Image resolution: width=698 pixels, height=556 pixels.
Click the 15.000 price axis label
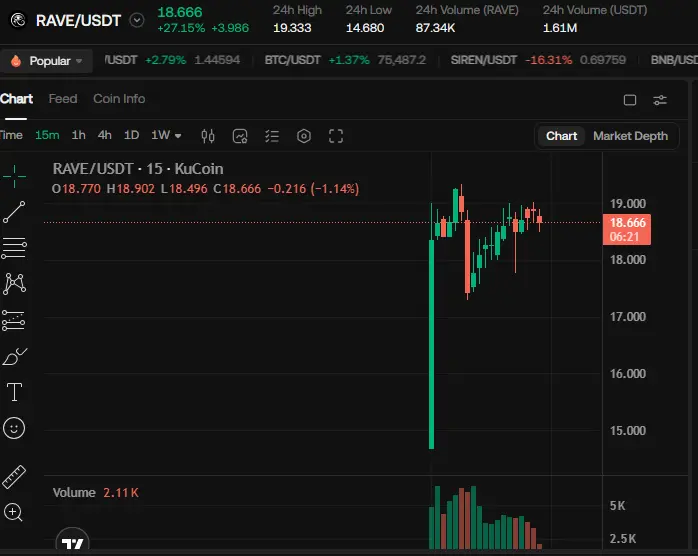628,430
